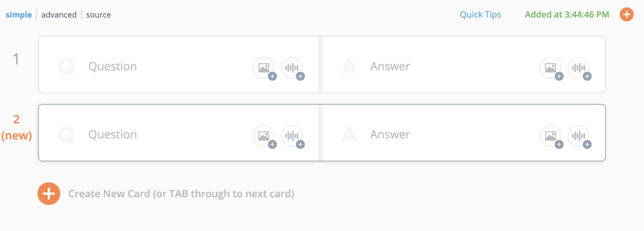Add audio to card 2 question

(292, 136)
